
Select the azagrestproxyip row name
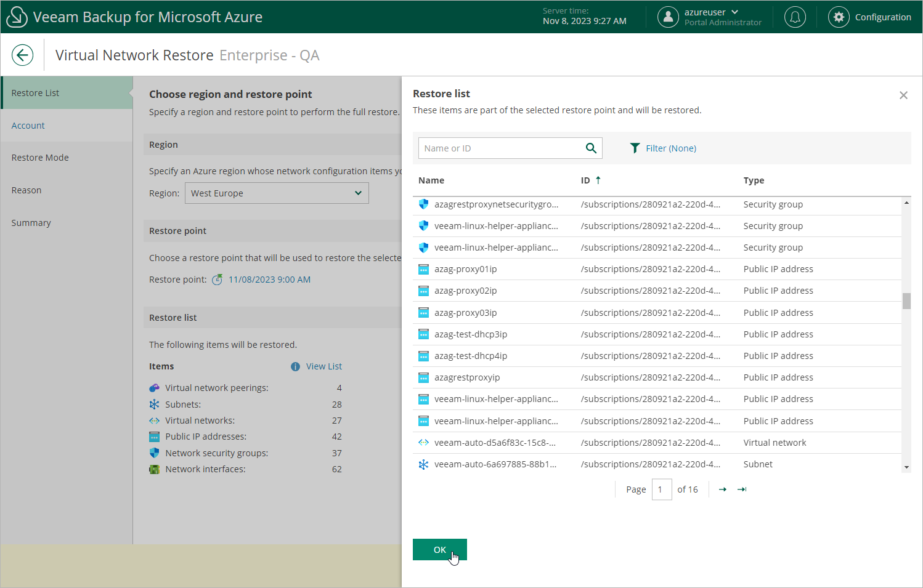click(x=467, y=377)
